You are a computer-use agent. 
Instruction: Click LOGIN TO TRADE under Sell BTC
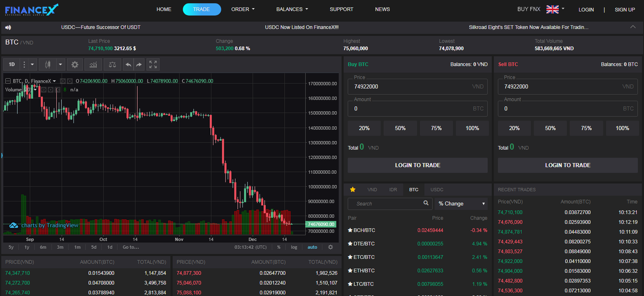click(568, 165)
